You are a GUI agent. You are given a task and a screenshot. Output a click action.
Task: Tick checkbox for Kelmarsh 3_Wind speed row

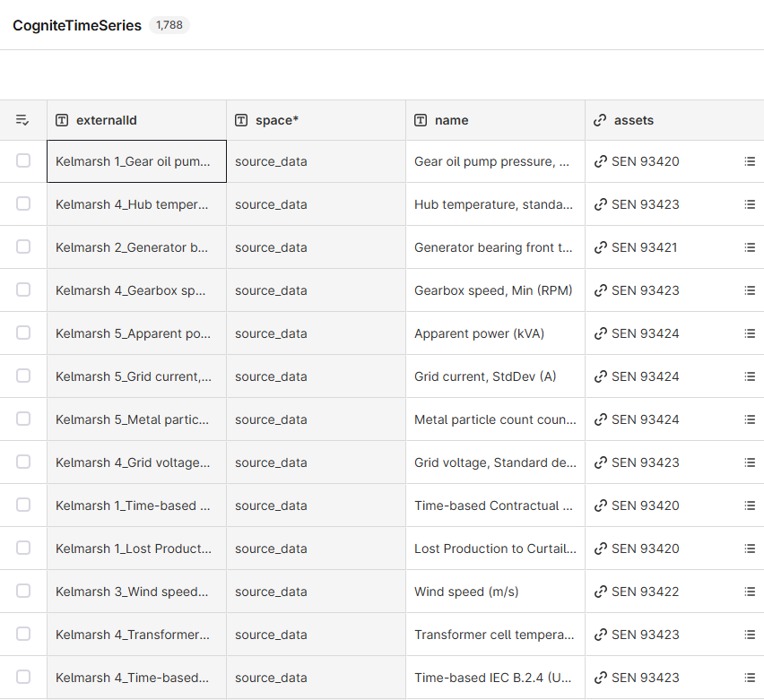pos(23,591)
